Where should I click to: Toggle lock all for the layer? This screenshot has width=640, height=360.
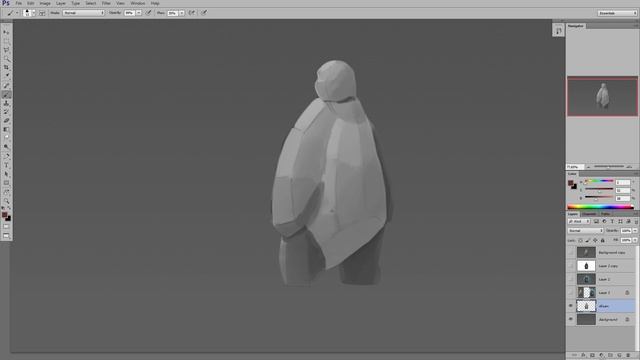[602, 240]
